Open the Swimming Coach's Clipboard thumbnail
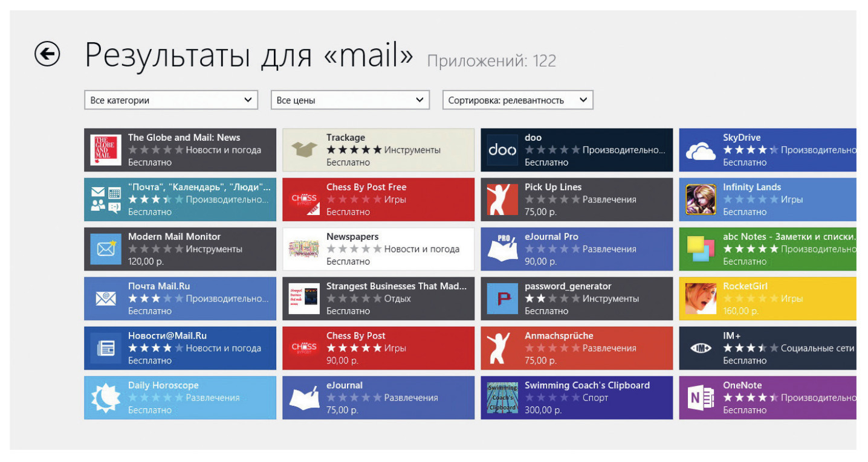 point(502,398)
